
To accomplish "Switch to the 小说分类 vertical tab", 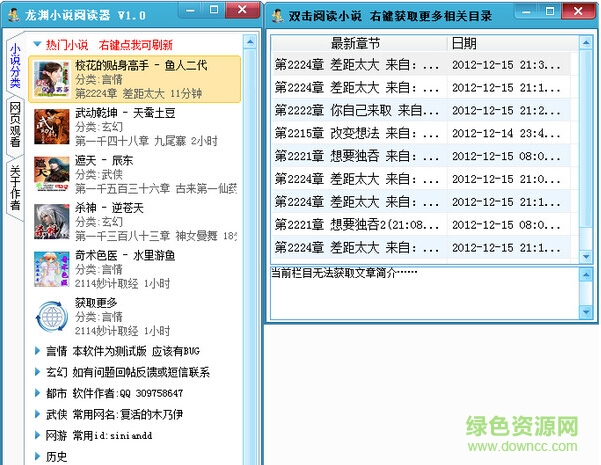I will pos(15,65).
